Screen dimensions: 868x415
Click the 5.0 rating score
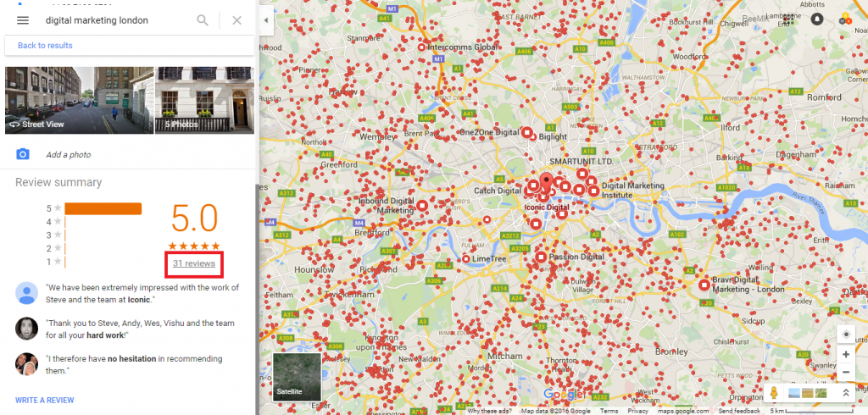pyautogui.click(x=194, y=219)
